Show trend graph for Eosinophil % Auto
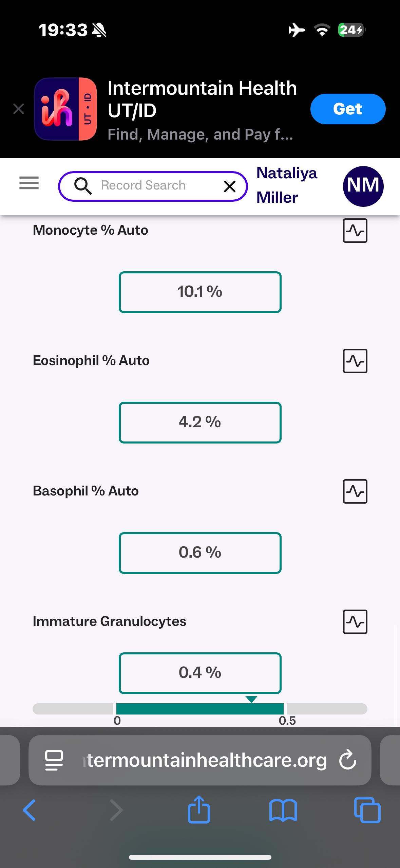Viewport: 400px width, 868px height. [x=355, y=361]
